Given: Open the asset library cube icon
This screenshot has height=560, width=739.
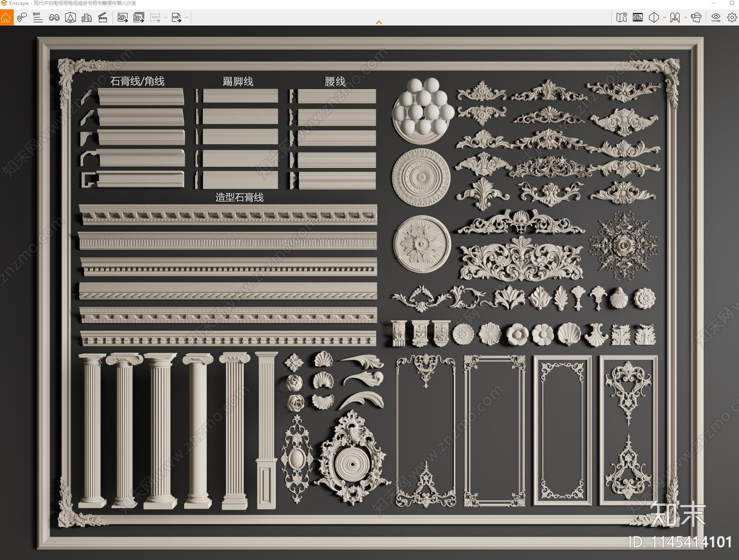Looking at the screenshot, I should click(70, 18).
